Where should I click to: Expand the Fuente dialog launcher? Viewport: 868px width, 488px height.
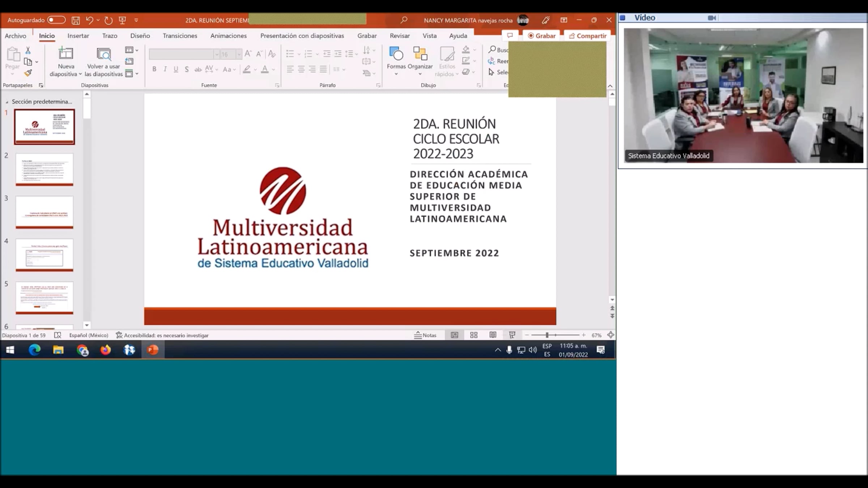[277, 85]
